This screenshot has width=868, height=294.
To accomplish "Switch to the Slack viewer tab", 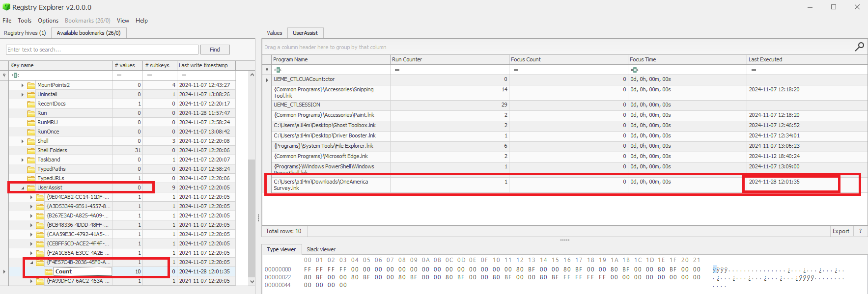I will (321, 249).
